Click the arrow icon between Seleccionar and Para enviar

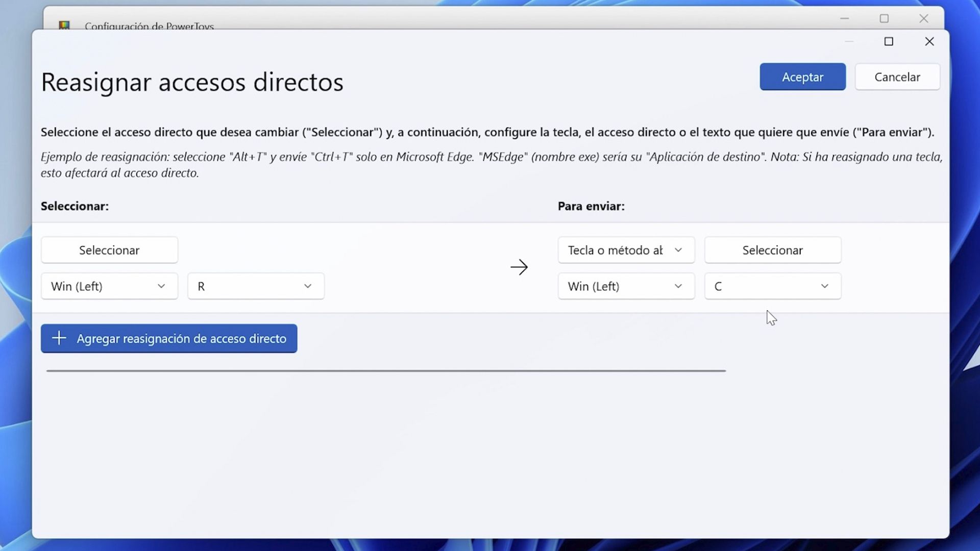(519, 267)
